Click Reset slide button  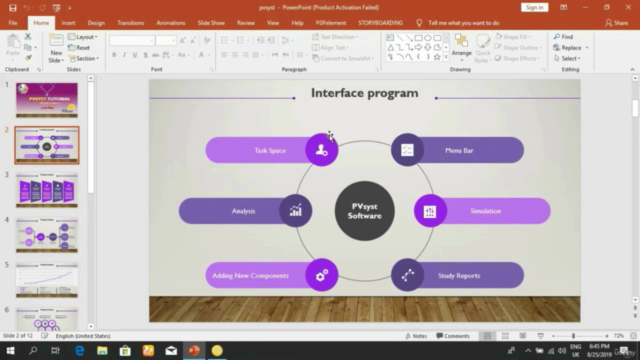[79, 47]
